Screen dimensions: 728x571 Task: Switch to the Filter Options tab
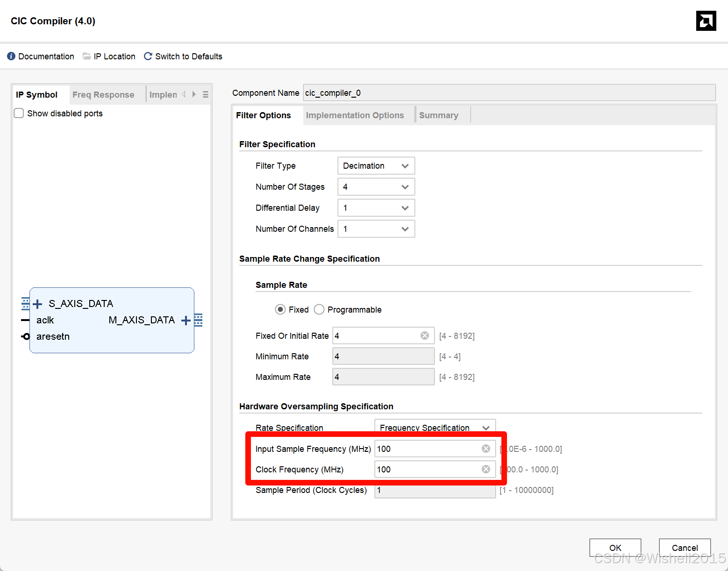[x=264, y=115]
